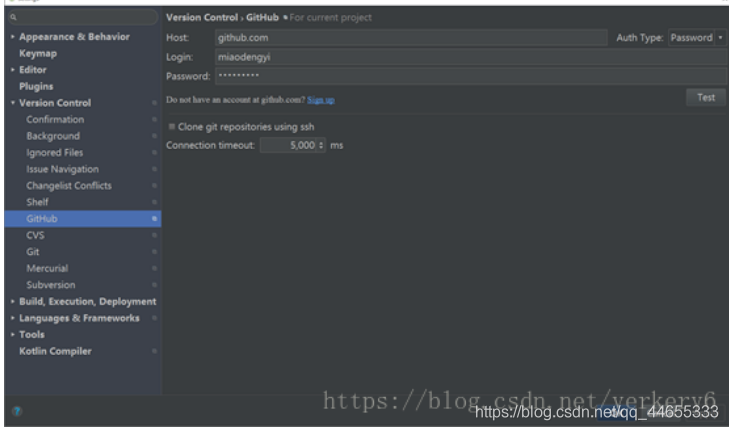
Task: Open the Auth Type dropdown
Action: [696, 38]
